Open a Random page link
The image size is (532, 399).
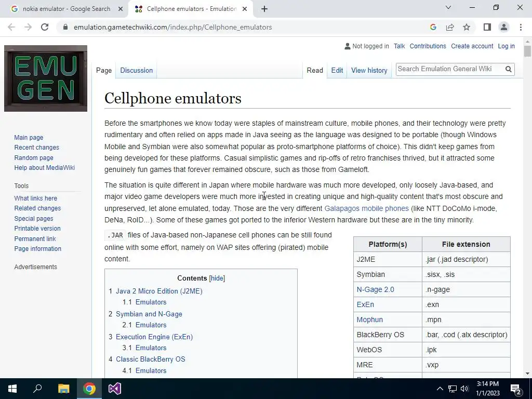pyautogui.click(x=34, y=158)
